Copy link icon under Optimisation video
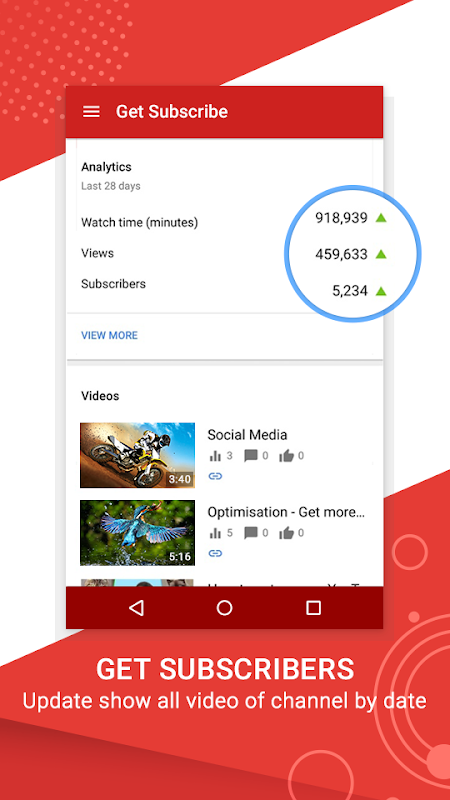 tap(215, 554)
